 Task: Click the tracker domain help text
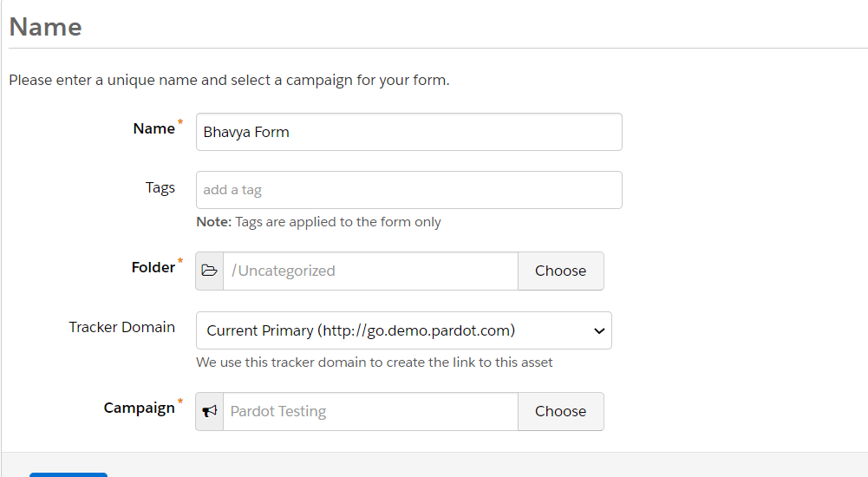pos(375,363)
